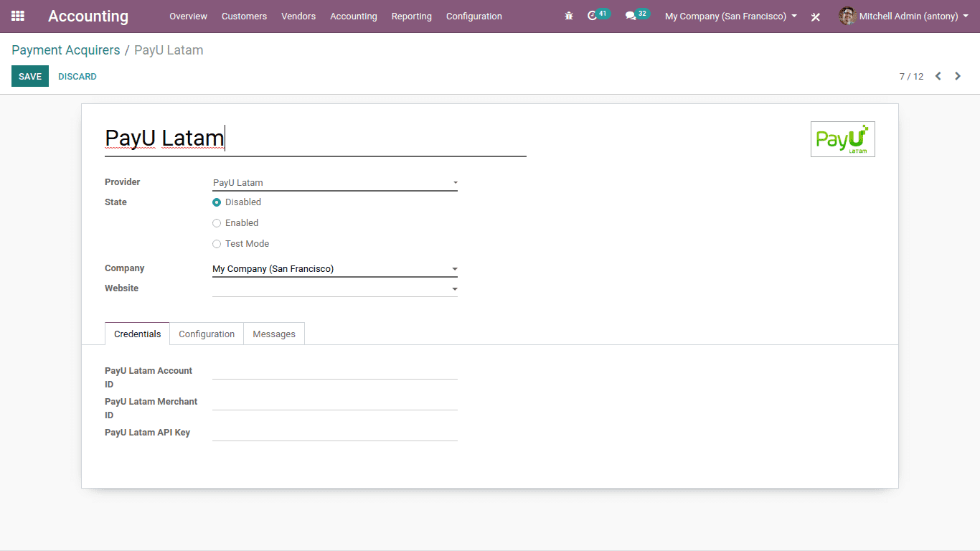Select the Test Mode radio button
The width and height of the screenshot is (980, 551).
(x=217, y=244)
